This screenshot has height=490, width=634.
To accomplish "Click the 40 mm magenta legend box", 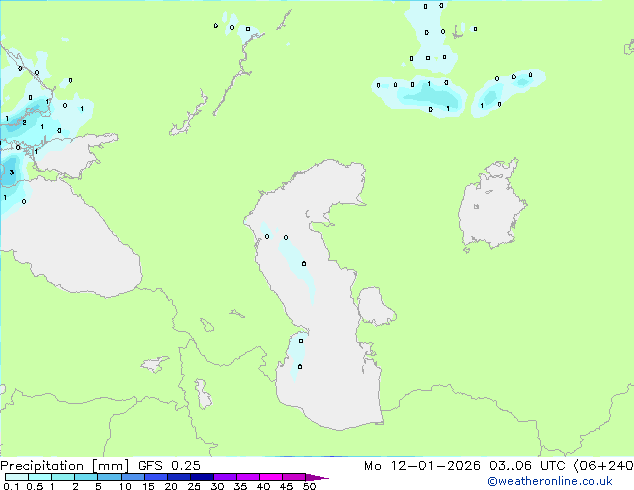I will point(271,477).
